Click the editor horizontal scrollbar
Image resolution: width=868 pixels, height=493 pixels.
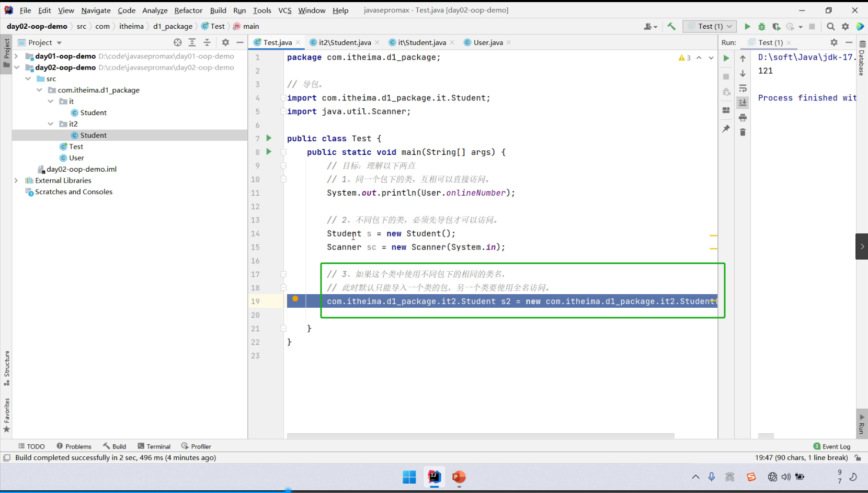coord(481,435)
